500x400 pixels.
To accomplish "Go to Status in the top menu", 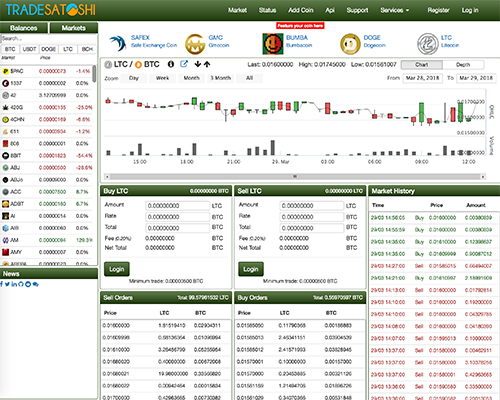I will coord(267,10).
